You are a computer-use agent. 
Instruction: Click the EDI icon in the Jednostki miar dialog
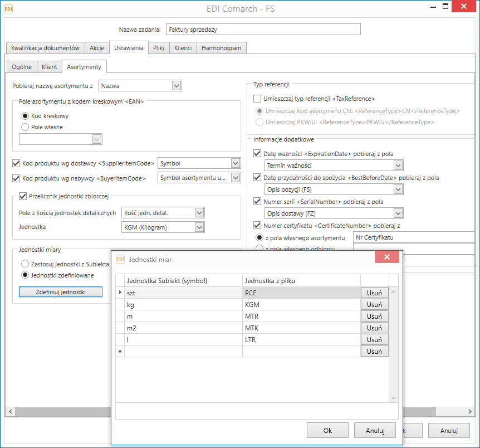pyautogui.click(x=120, y=259)
